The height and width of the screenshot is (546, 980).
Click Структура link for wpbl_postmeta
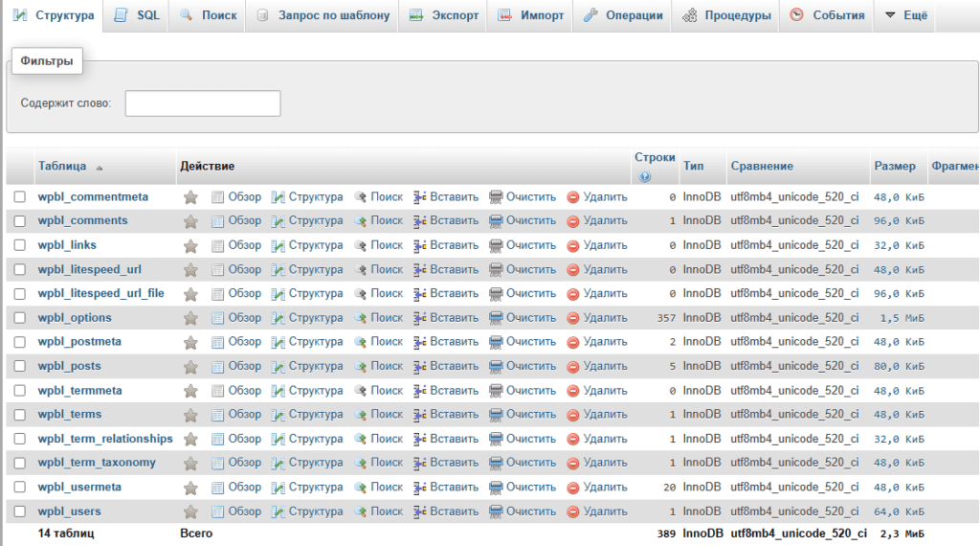click(316, 342)
